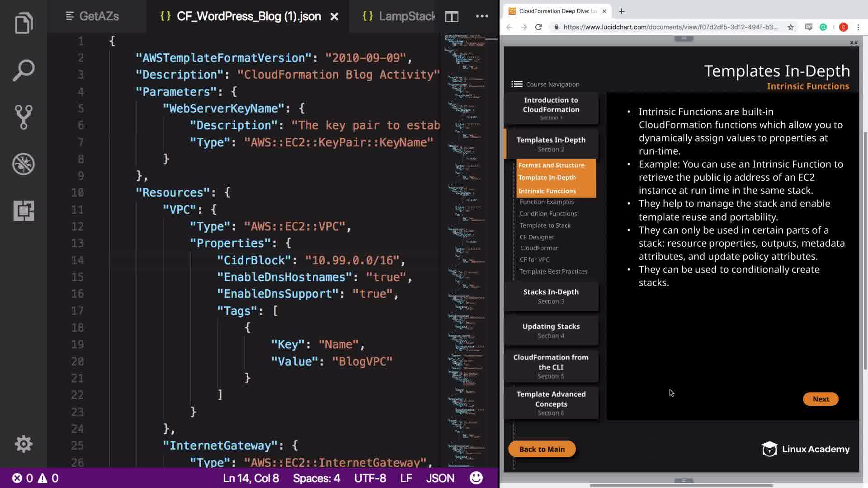
Task: Open the Source Control branch icon
Action: click(24, 117)
